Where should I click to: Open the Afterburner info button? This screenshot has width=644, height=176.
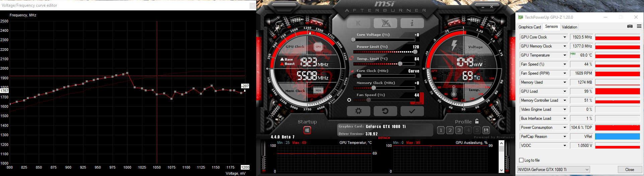[x=412, y=23]
